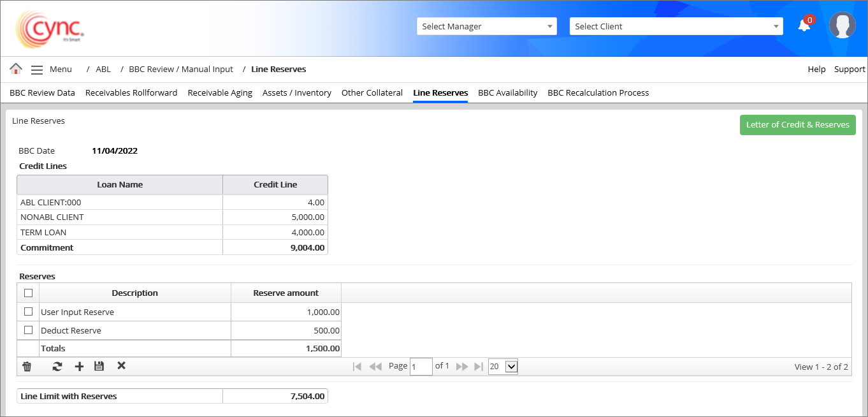Check the User Input Reserve checkbox
Viewport: 868px width, 417px height.
[28, 312]
